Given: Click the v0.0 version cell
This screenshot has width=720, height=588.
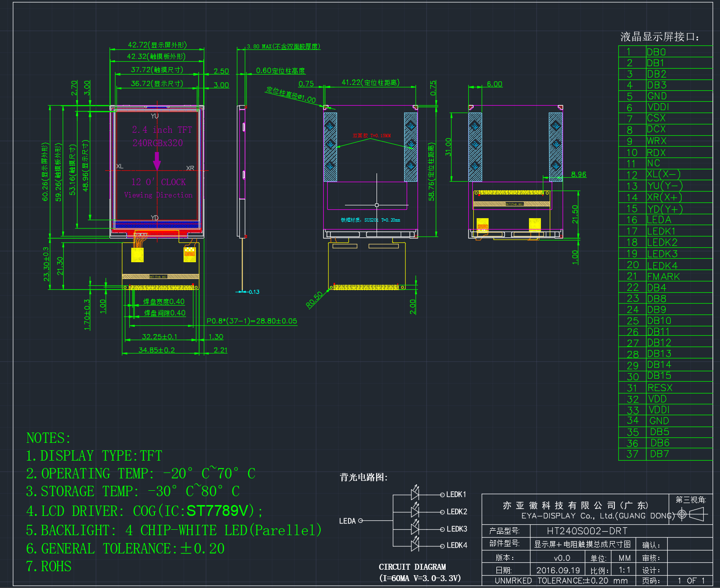Looking at the screenshot, I should coord(562,558).
